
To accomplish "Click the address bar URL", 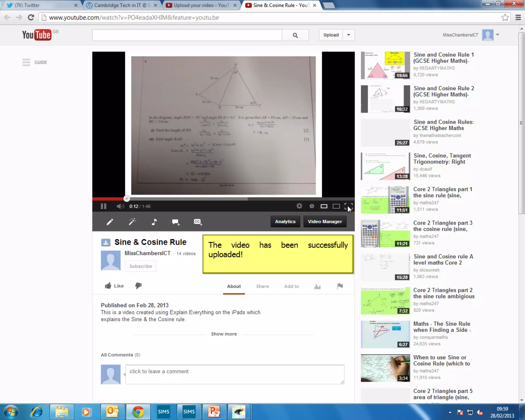I will [134, 17].
